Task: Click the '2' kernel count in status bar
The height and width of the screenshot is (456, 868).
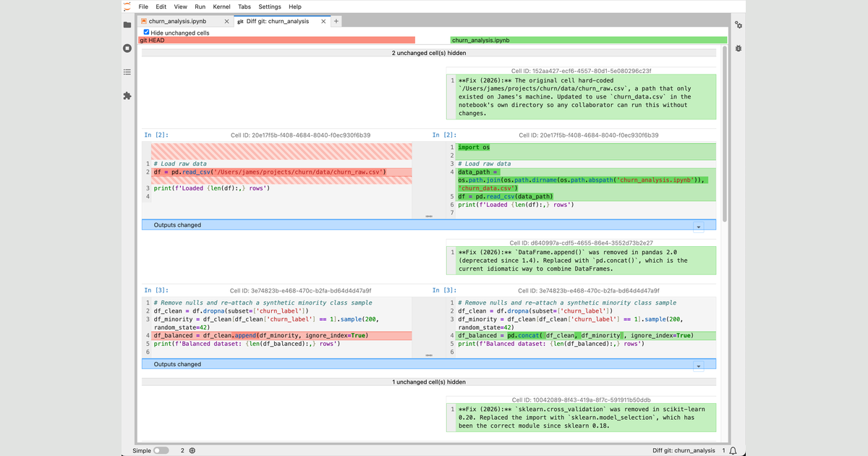Action: click(182, 451)
